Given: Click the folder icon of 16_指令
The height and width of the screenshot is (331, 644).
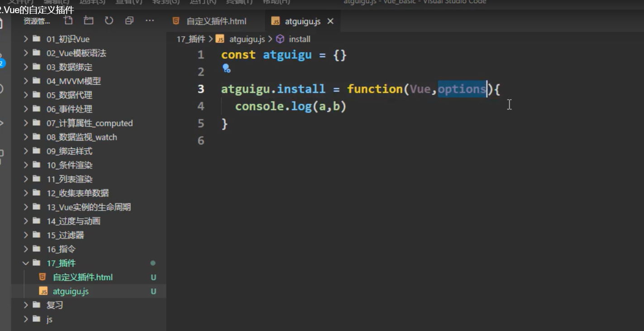Looking at the screenshot, I should [x=37, y=249].
